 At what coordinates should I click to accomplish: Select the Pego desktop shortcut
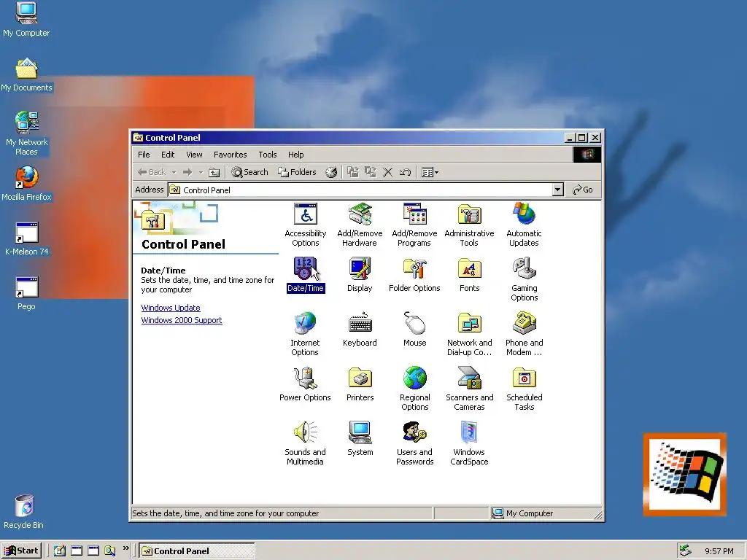click(x=27, y=293)
